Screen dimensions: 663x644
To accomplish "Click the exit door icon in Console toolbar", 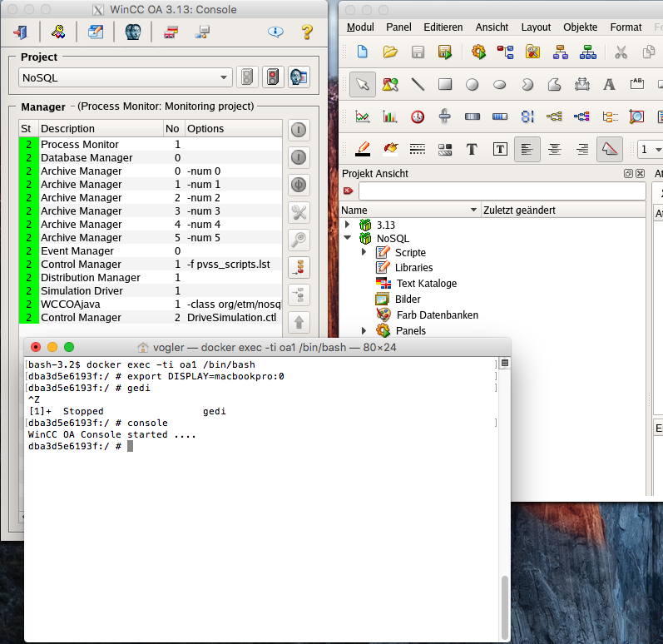I will tap(20, 32).
